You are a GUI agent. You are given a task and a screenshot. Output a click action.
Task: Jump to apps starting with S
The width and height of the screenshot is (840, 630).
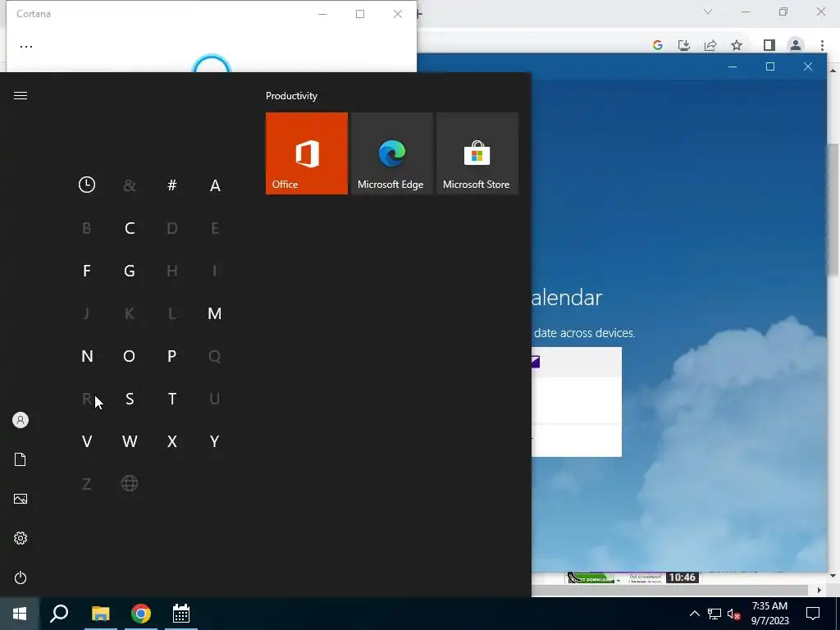pyautogui.click(x=130, y=399)
